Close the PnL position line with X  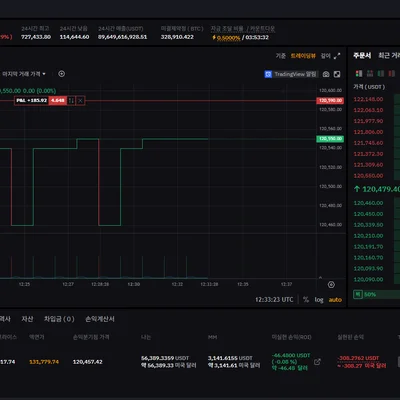(80, 101)
